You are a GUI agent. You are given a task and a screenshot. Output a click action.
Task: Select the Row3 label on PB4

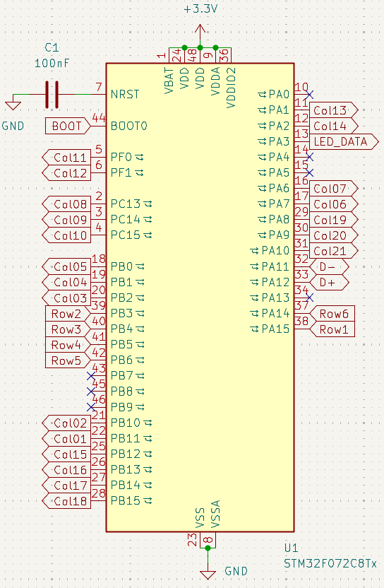(x=68, y=329)
